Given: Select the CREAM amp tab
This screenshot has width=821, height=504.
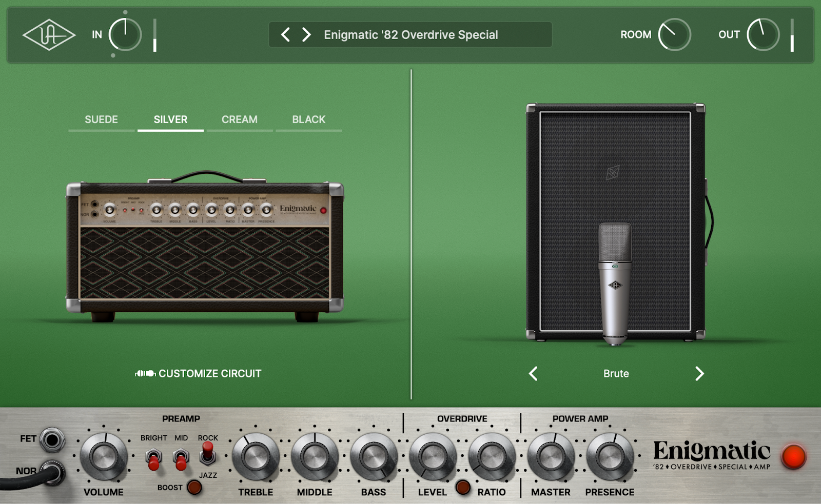Looking at the screenshot, I should coord(240,119).
